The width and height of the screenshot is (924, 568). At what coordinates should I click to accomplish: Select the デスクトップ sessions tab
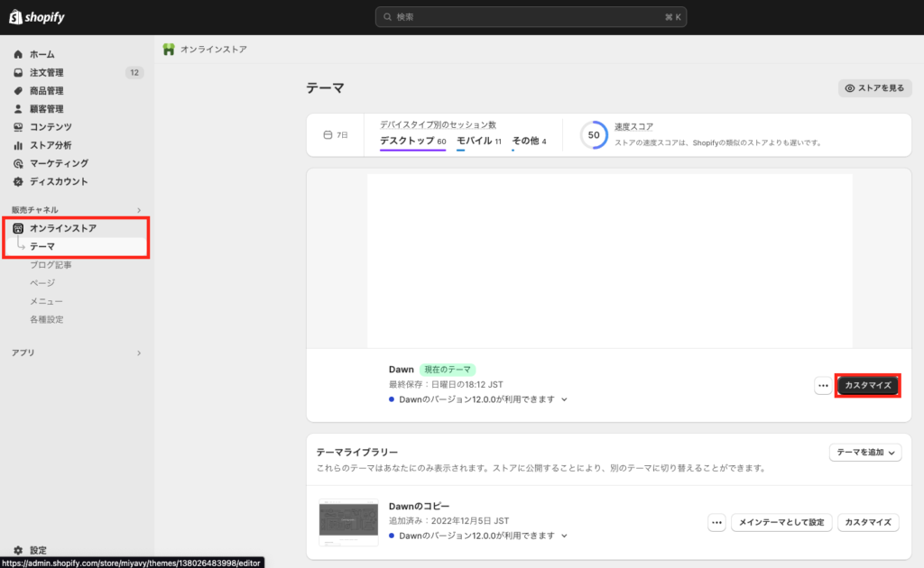(x=412, y=142)
